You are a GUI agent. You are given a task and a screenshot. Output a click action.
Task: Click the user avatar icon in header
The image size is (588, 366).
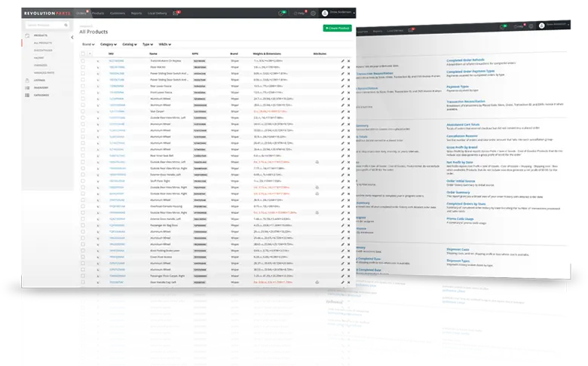pyautogui.click(x=325, y=13)
